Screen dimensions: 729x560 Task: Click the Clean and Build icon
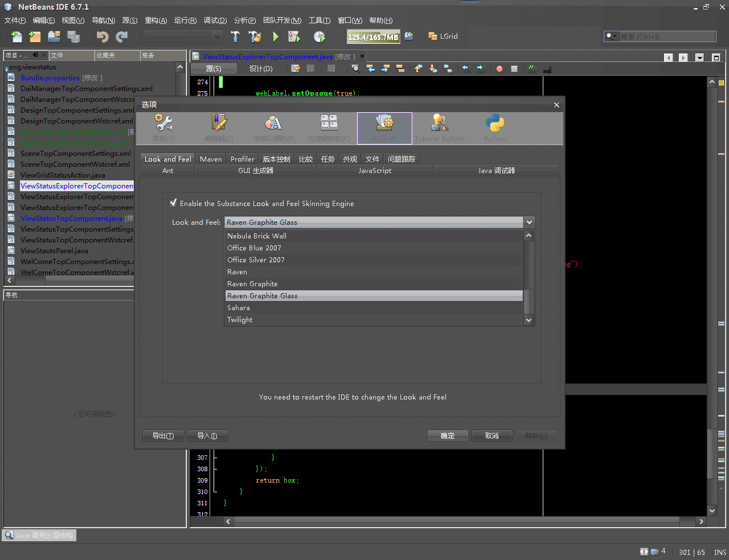255,37
